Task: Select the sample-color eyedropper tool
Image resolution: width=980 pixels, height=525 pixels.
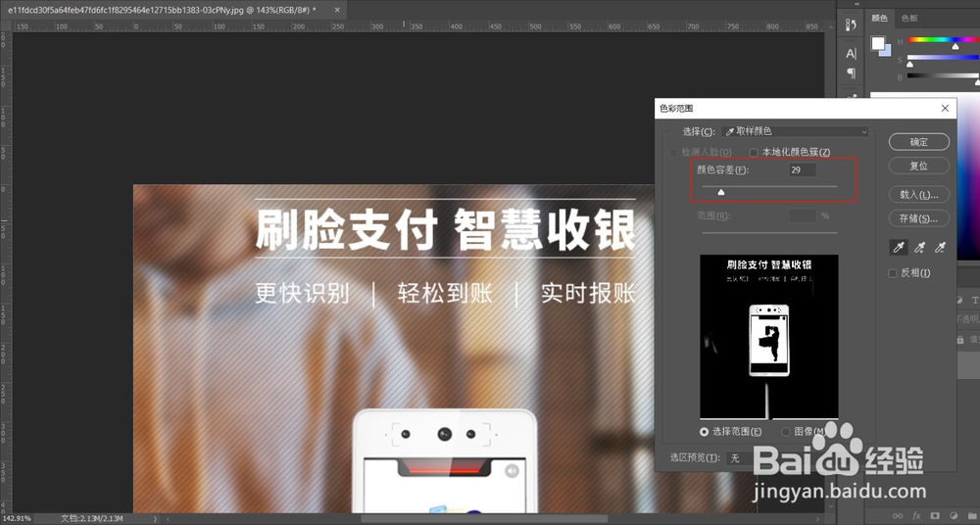Action: [x=899, y=248]
